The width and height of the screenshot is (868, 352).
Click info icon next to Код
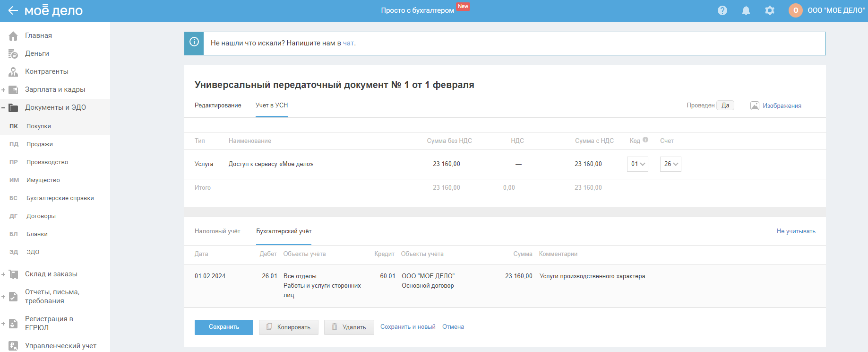tap(645, 140)
